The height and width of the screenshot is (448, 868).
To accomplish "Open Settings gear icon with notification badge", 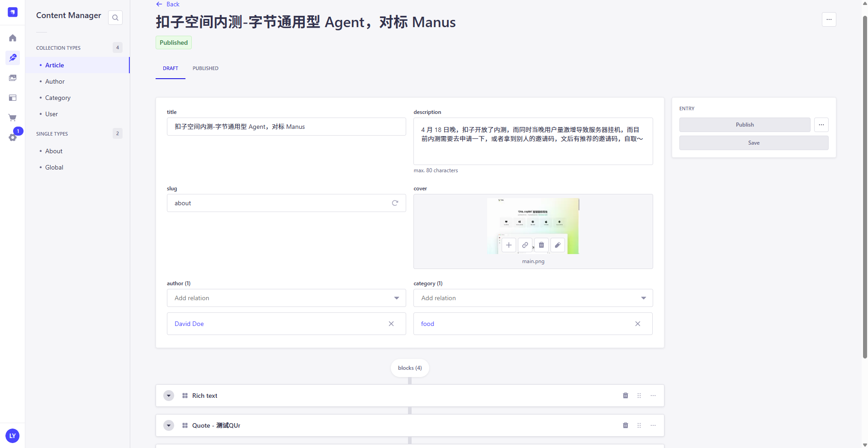I will click(13, 137).
